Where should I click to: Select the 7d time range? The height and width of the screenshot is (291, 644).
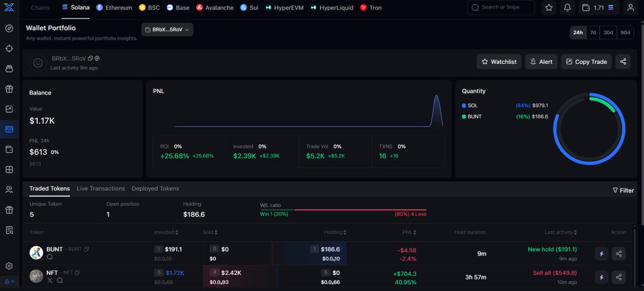click(593, 32)
